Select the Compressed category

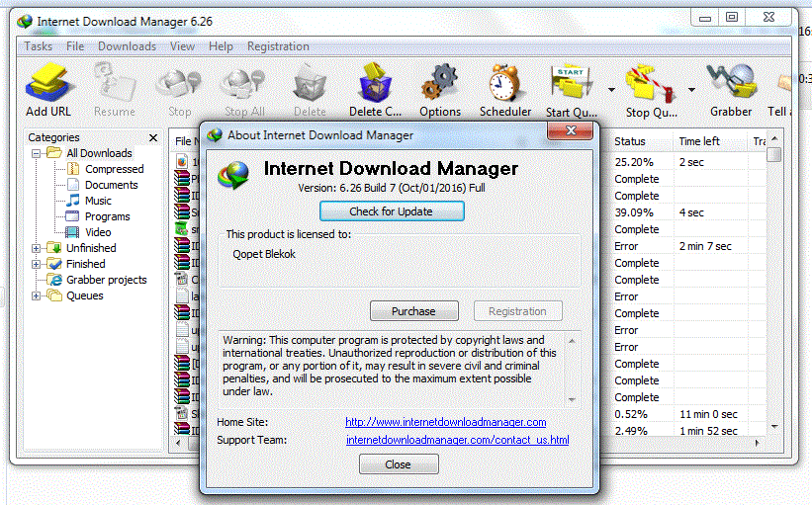(x=114, y=169)
